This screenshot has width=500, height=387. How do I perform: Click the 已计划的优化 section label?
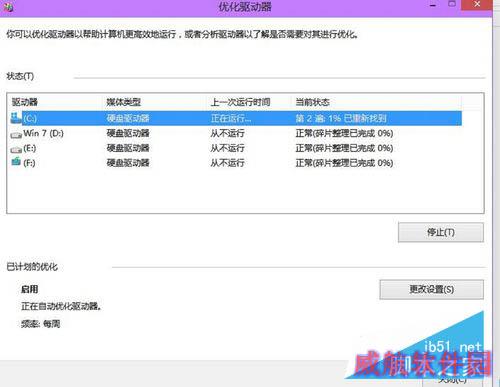point(32,267)
